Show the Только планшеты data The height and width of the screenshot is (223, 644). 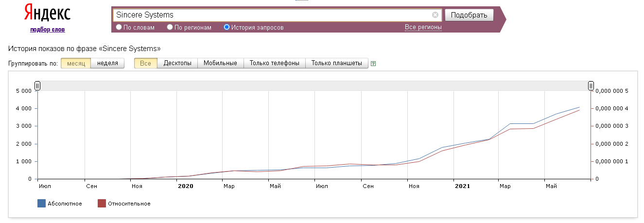click(x=336, y=63)
